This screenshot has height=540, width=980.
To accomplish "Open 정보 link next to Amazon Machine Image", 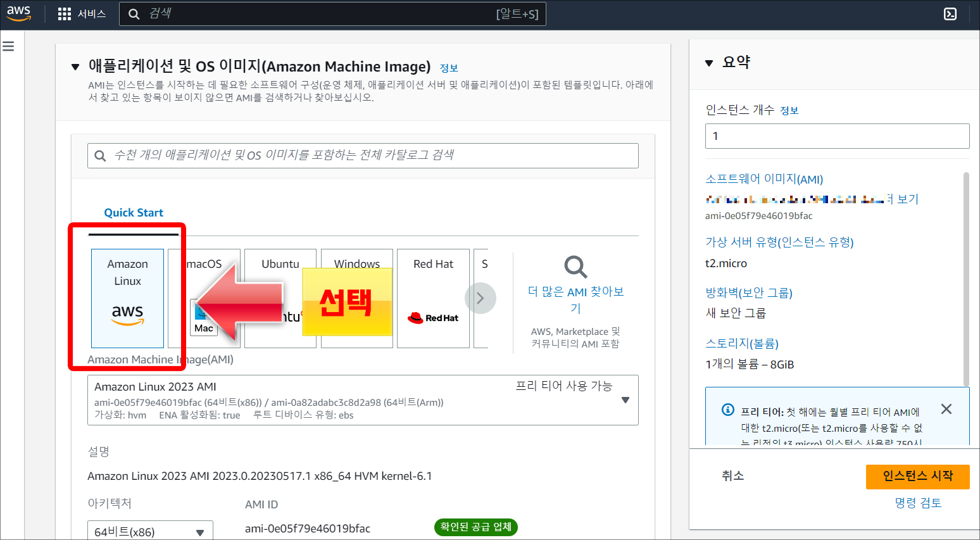I will (x=449, y=68).
